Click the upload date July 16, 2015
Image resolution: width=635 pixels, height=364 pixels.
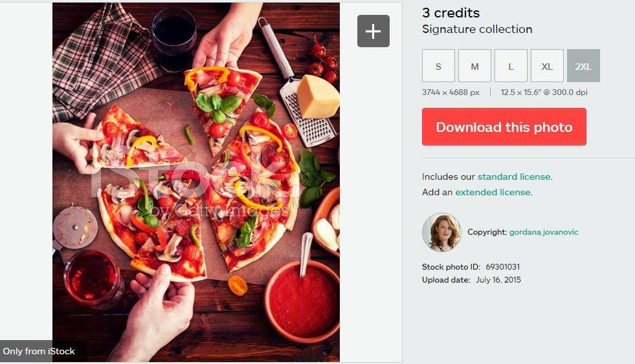tap(498, 280)
